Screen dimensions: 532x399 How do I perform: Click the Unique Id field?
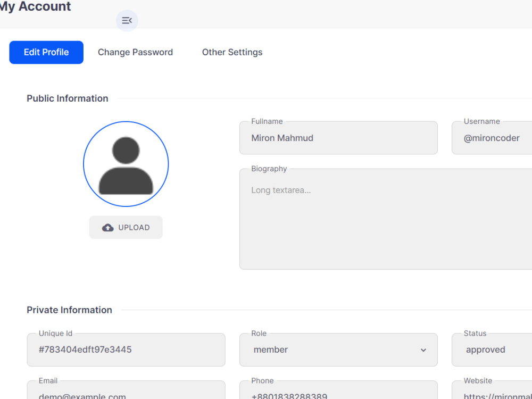coord(126,350)
